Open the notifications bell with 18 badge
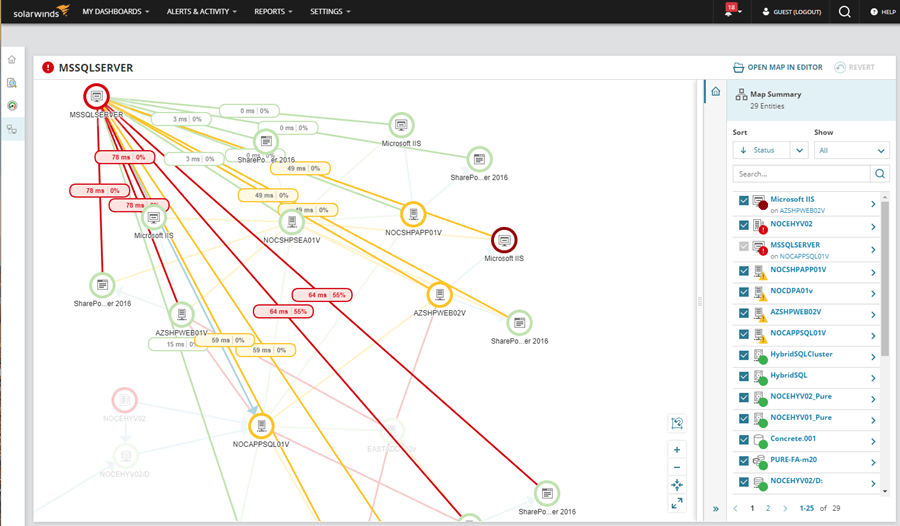The height and width of the screenshot is (526, 900). pyautogui.click(x=730, y=11)
